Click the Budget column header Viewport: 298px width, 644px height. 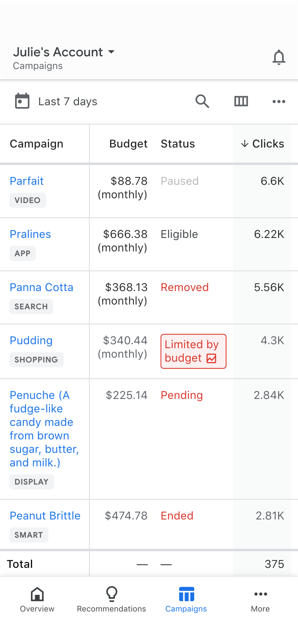click(x=128, y=144)
